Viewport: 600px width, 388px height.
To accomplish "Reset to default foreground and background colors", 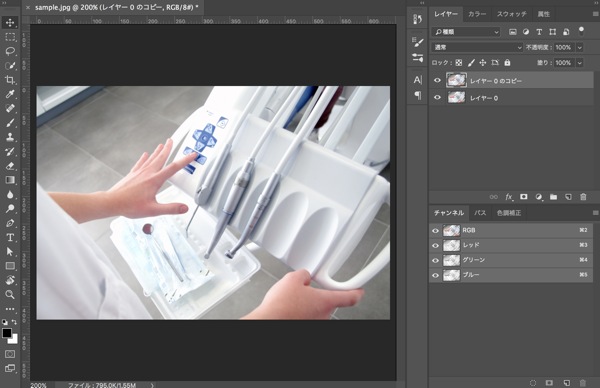I will point(5,322).
